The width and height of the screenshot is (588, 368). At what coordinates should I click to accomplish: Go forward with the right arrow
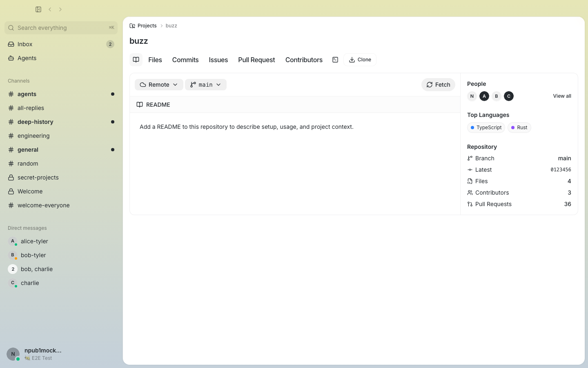tap(60, 9)
